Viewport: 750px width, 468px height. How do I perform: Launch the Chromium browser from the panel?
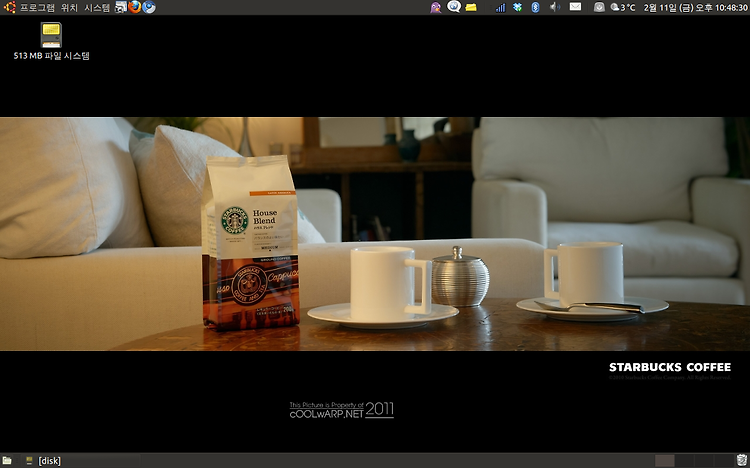[149, 7]
